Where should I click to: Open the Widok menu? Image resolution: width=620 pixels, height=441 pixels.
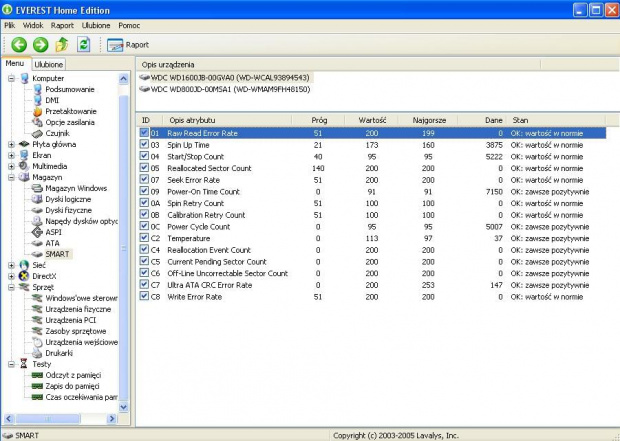(33, 25)
